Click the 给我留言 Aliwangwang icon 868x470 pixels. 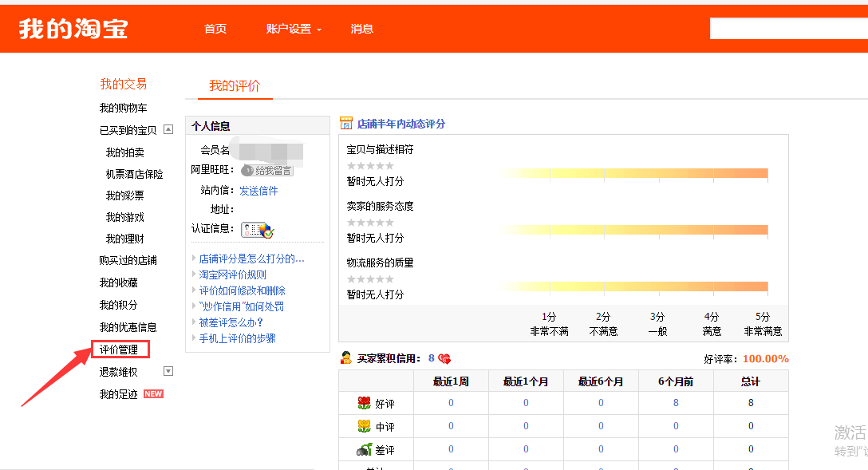pyautogui.click(x=267, y=170)
